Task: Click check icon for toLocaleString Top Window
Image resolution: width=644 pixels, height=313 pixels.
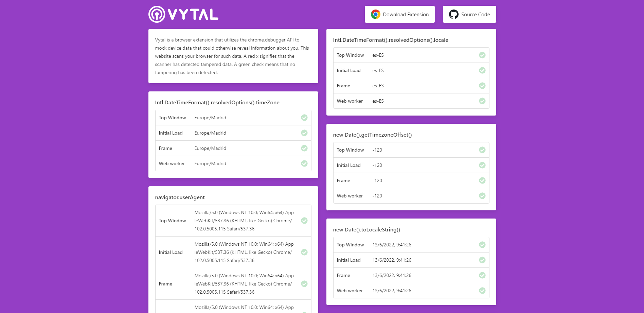Action: [x=482, y=245]
